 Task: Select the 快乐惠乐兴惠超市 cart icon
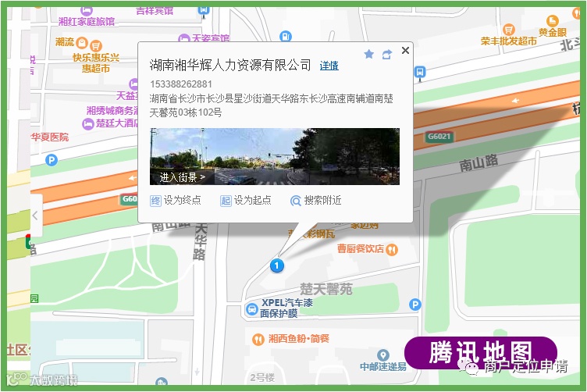point(96,45)
